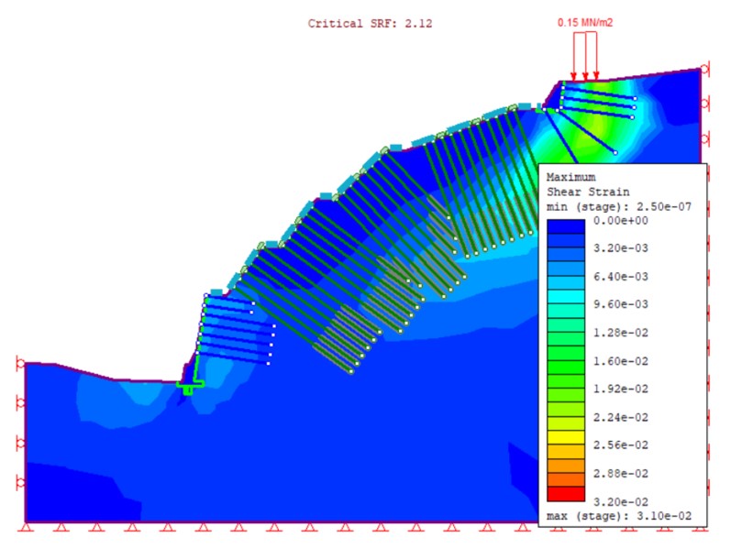
Task: Pick the darkest blue swatch atop the legend
Action: coord(563,221)
